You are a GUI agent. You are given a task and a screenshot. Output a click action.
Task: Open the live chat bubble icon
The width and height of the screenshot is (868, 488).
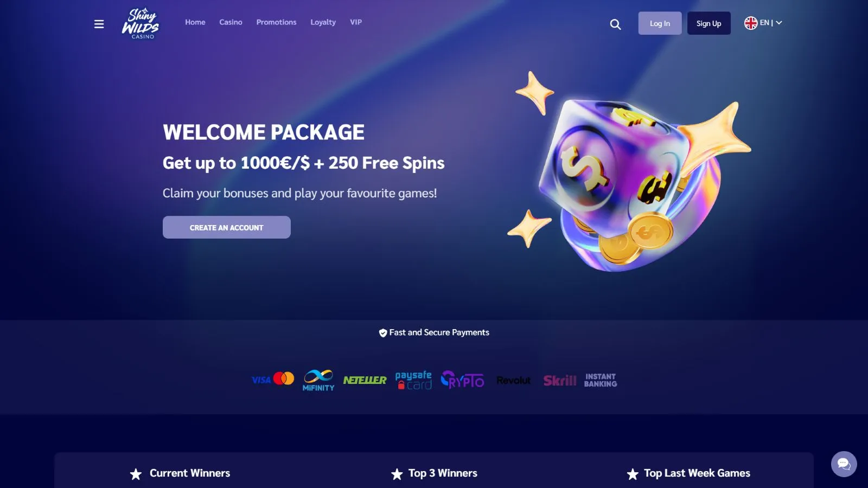(844, 464)
